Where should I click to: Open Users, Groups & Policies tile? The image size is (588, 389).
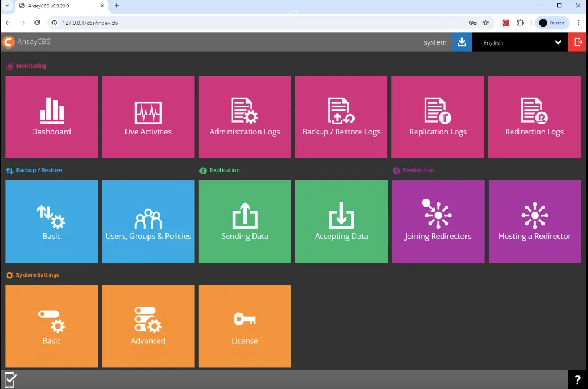[148, 221]
